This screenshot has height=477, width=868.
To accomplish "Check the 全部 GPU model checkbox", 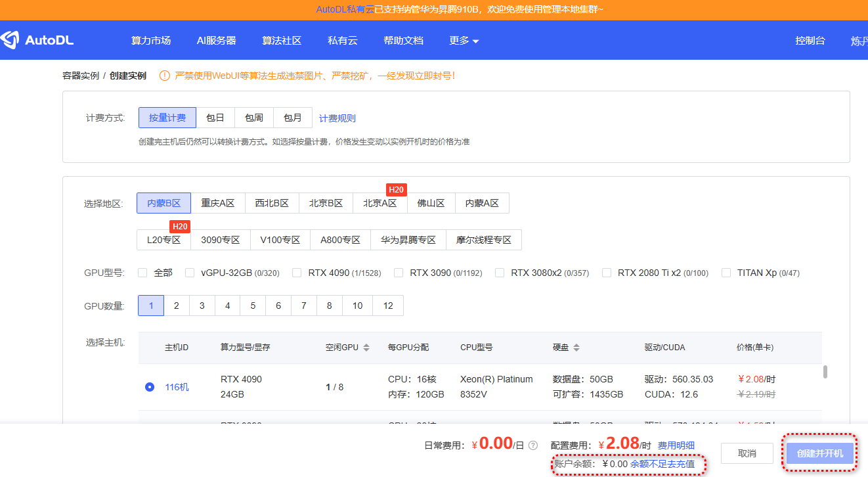I will (x=142, y=273).
